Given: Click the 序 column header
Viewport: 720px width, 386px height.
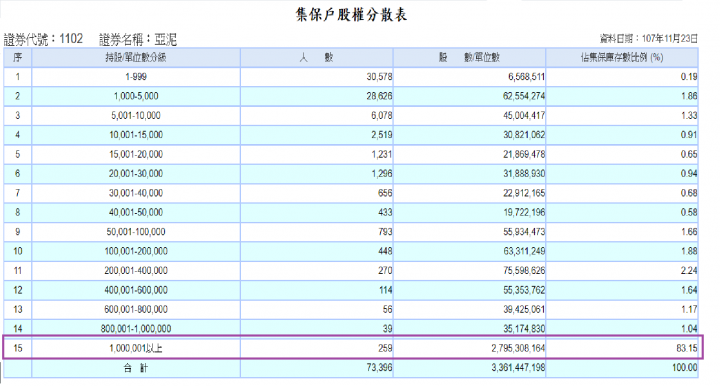Looking at the screenshot, I should click(17, 57).
